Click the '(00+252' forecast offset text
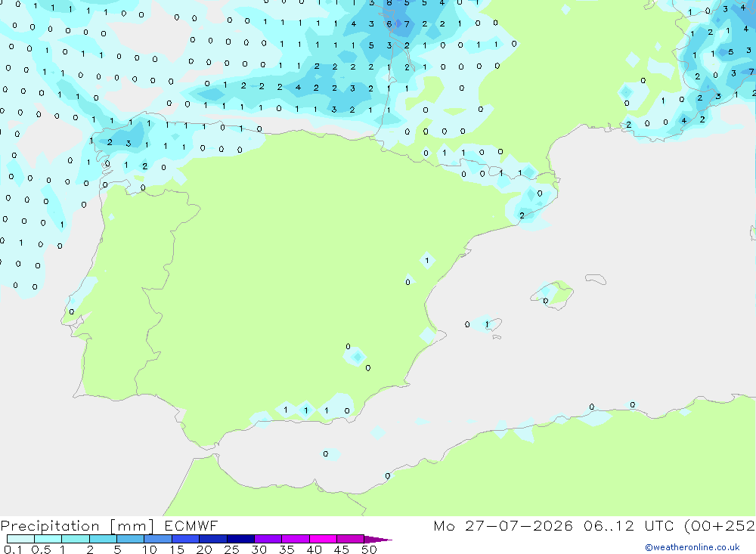Image resolution: width=756 pixels, height=554 pixels. pos(719,526)
